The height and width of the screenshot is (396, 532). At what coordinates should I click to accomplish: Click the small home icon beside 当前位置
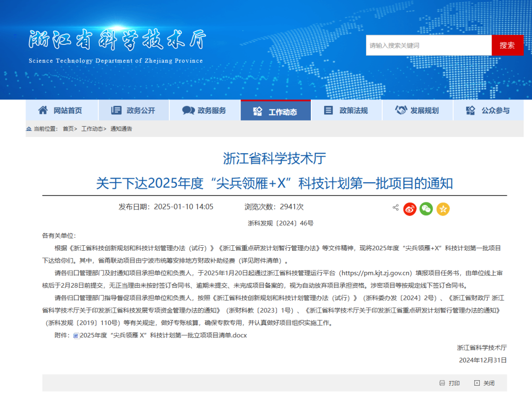pos(29,129)
